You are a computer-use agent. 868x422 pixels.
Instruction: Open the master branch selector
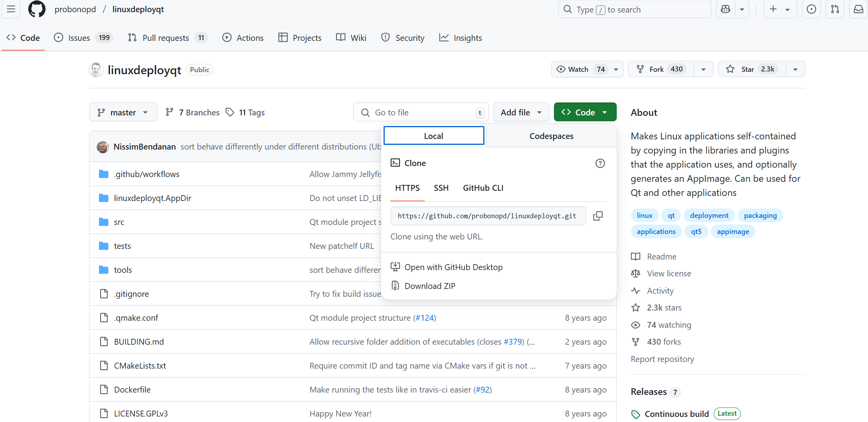click(123, 112)
